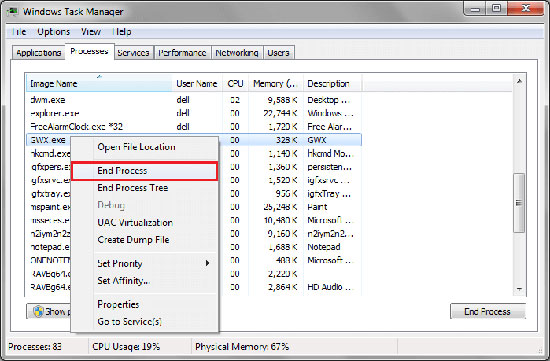Click the 2,864 K memory value

tap(283, 287)
